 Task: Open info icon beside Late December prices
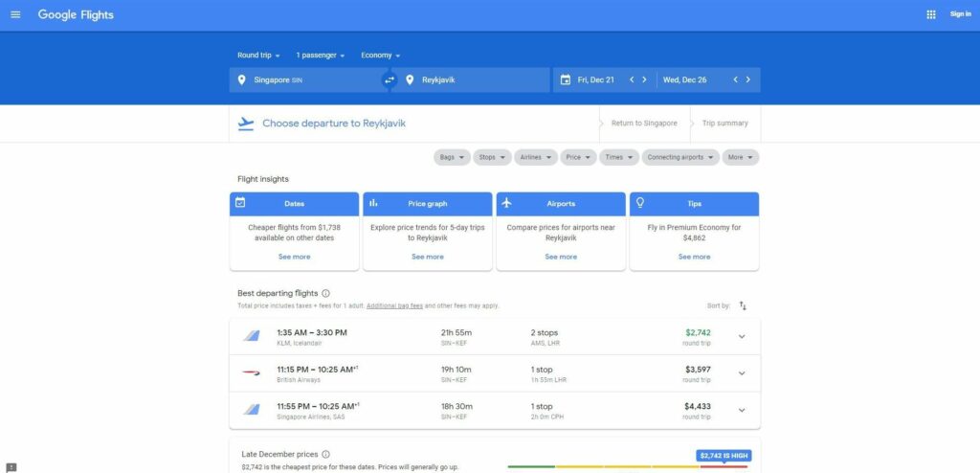(x=325, y=455)
